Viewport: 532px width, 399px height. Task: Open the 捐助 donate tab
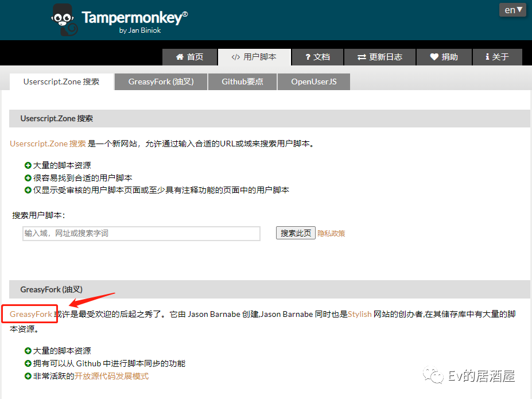click(x=444, y=57)
